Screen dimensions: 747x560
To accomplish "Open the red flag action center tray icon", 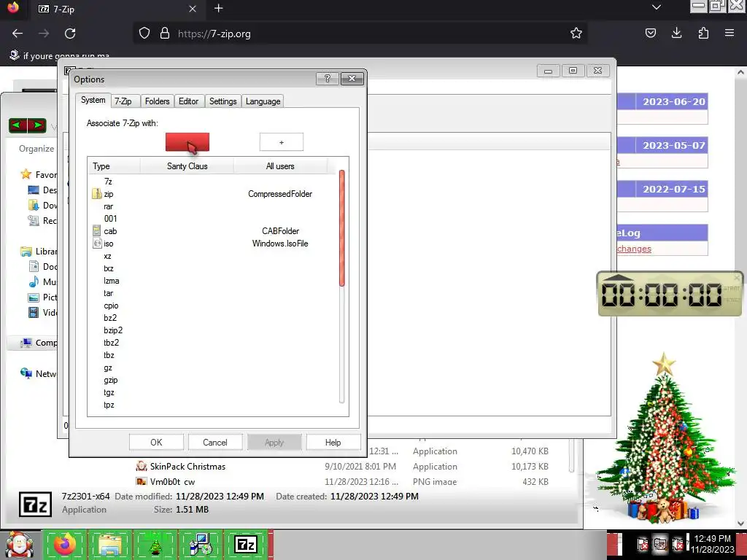I will coord(642,544).
